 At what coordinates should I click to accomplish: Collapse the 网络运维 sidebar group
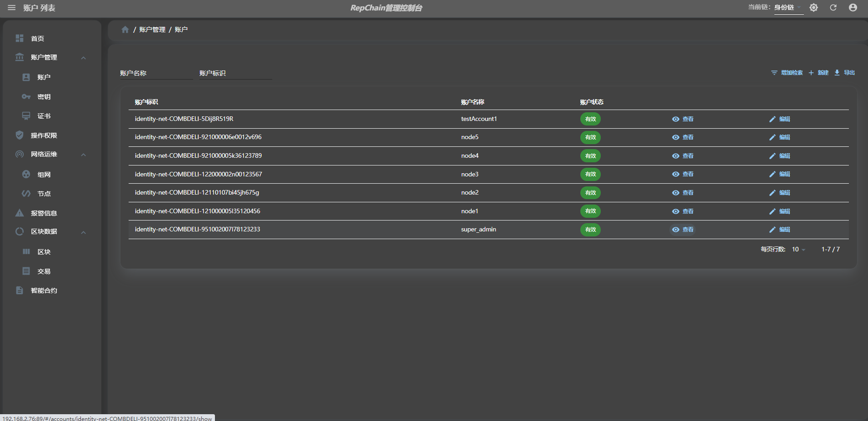coord(52,154)
